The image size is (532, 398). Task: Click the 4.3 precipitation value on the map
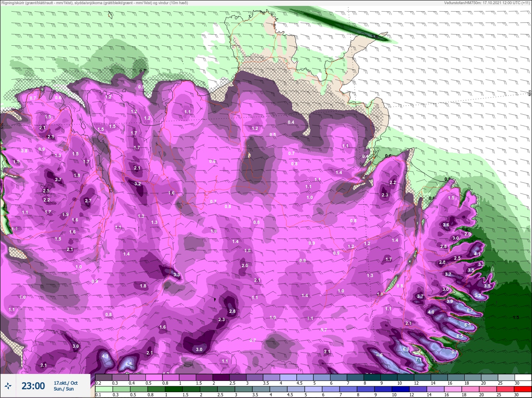click(105, 356)
